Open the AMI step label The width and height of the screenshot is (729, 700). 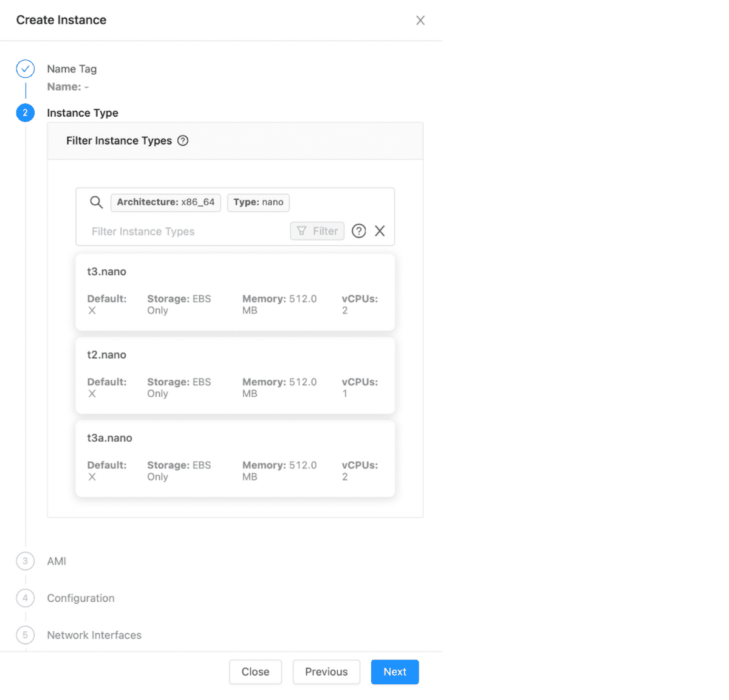pyautogui.click(x=56, y=561)
